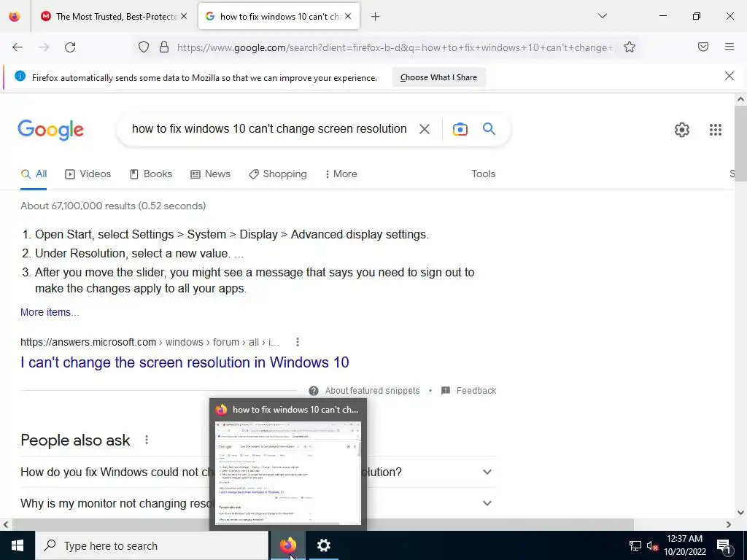This screenshot has height=560, width=747.
Task: Search by image camera icon
Action: (x=460, y=129)
